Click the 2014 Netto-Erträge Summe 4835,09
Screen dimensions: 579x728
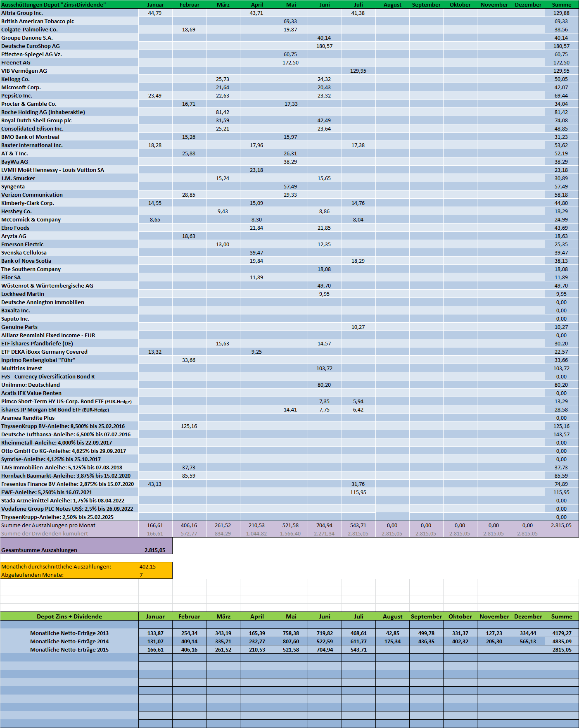click(562, 641)
